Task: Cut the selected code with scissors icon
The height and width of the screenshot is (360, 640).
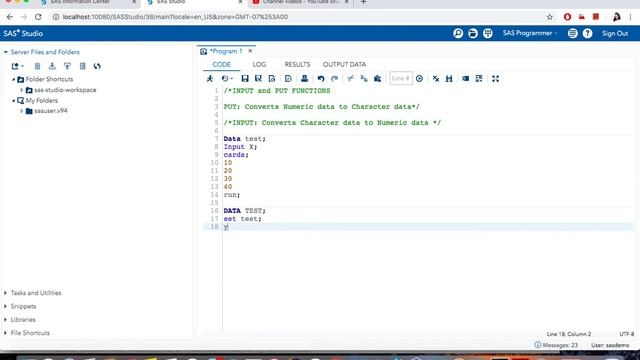Action: point(350,78)
